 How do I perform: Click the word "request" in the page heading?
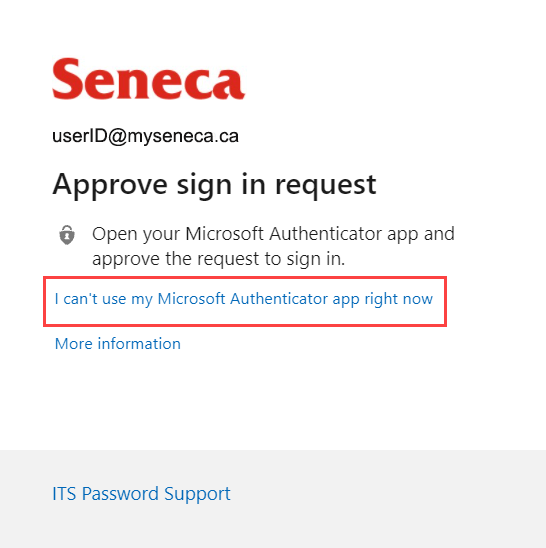pos(325,186)
